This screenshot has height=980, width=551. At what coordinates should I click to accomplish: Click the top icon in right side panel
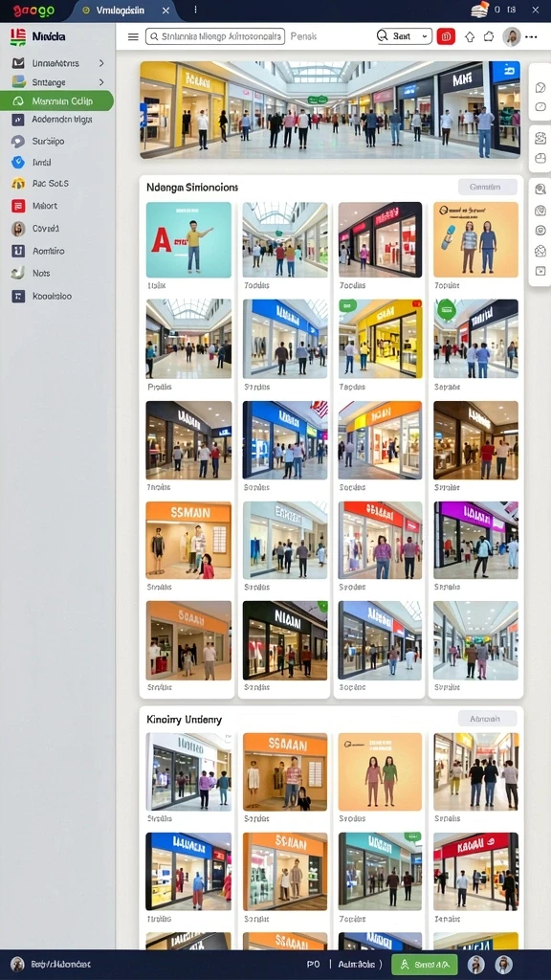tap(540, 87)
